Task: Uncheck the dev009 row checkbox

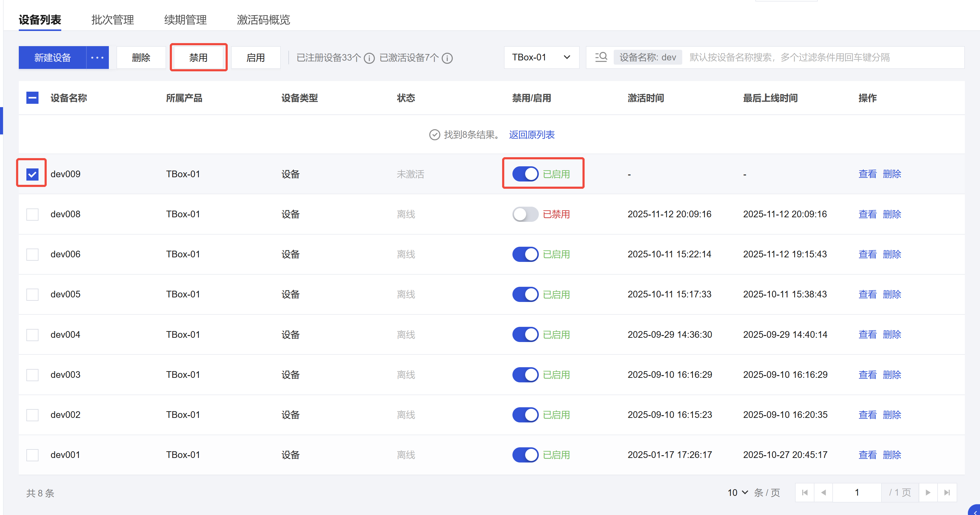Action: point(32,174)
